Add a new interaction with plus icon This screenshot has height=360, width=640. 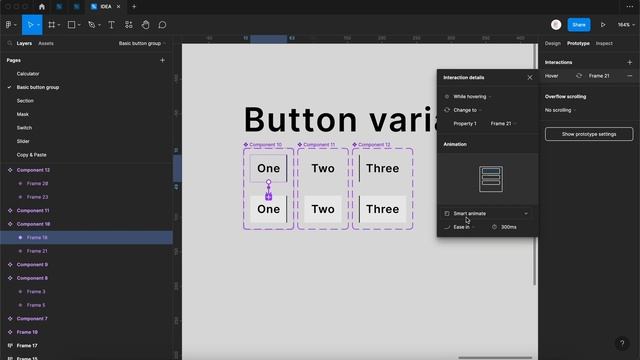pyautogui.click(x=629, y=62)
